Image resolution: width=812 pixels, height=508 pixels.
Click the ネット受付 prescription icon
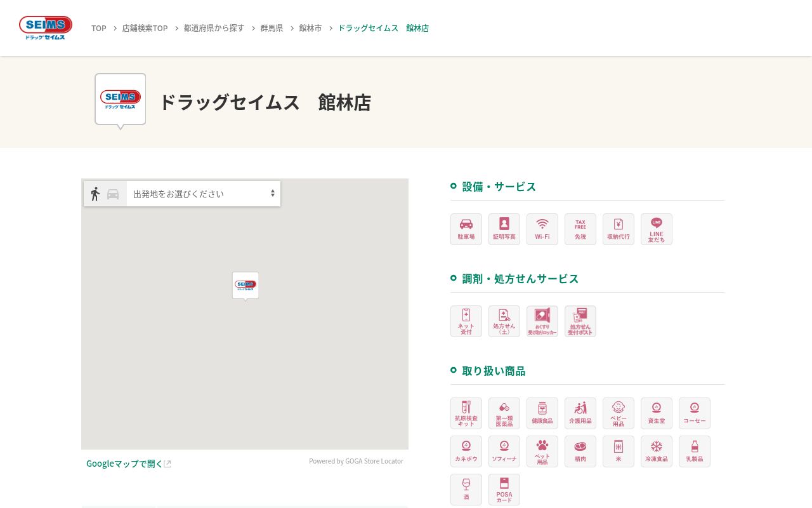click(x=466, y=321)
